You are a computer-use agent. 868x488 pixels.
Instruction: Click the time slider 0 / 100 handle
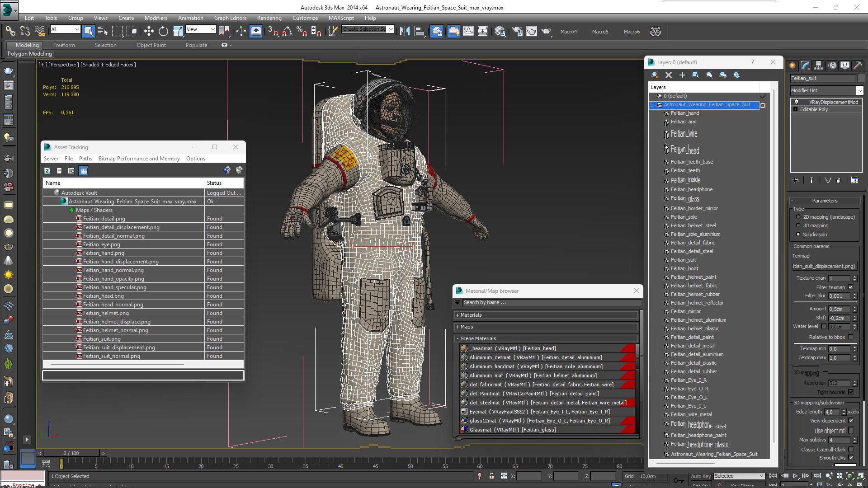pos(71,453)
